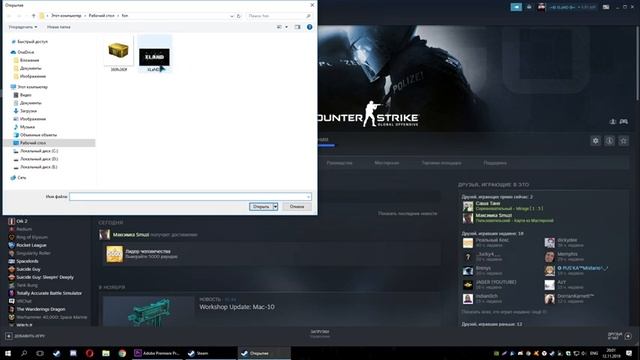Click in the dialog search field

coord(279,16)
